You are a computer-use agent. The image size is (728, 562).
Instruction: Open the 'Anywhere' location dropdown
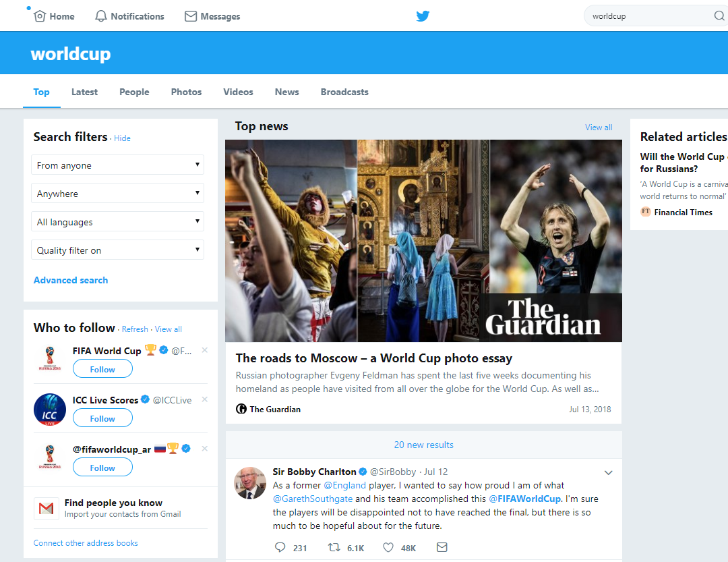(117, 194)
